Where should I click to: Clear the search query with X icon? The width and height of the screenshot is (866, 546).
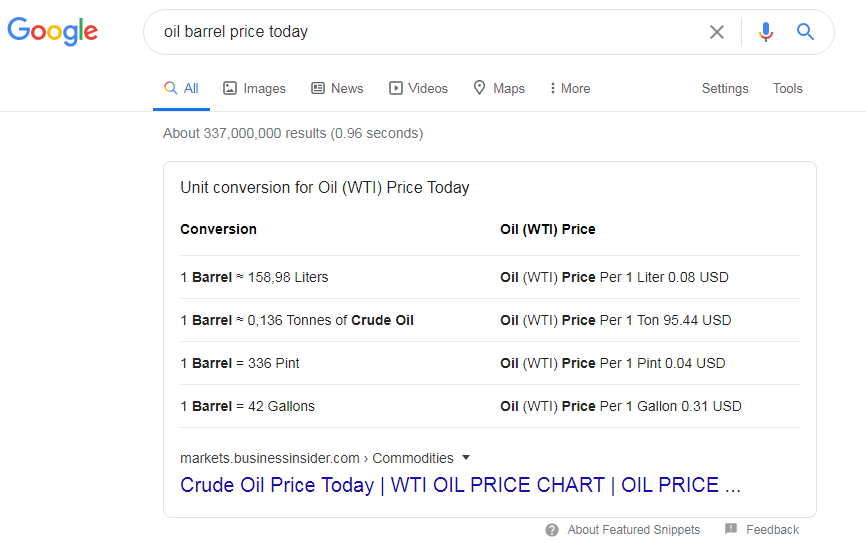pos(717,32)
